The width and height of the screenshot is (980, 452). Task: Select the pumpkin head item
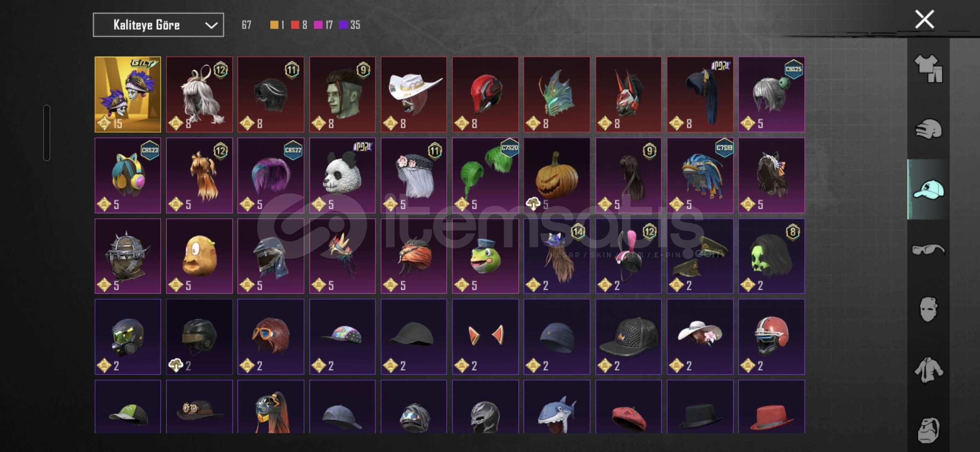pos(557,175)
